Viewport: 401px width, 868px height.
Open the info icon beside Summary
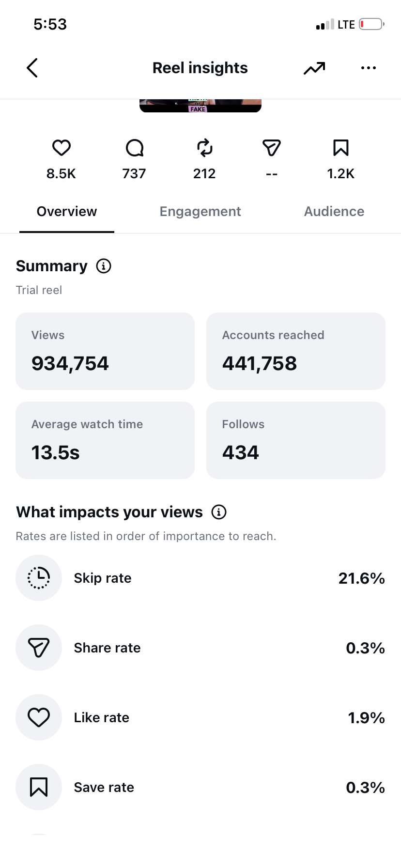[x=104, y=266]
